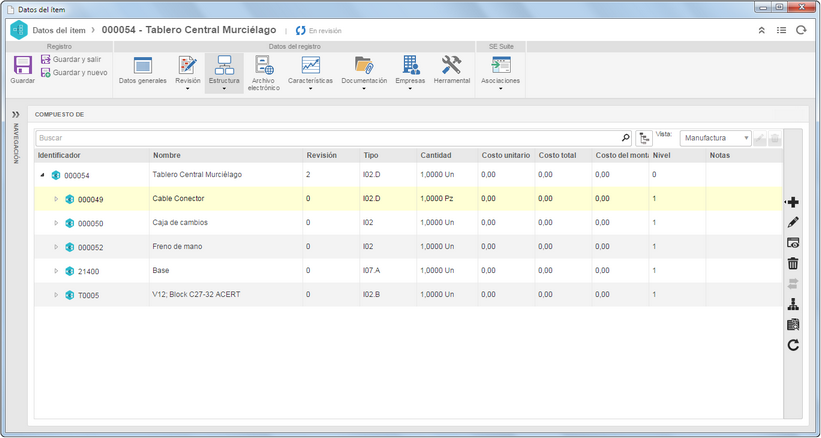
Task: Click the 1,0000 Pz quantity cell
Action: click(437, 199)
